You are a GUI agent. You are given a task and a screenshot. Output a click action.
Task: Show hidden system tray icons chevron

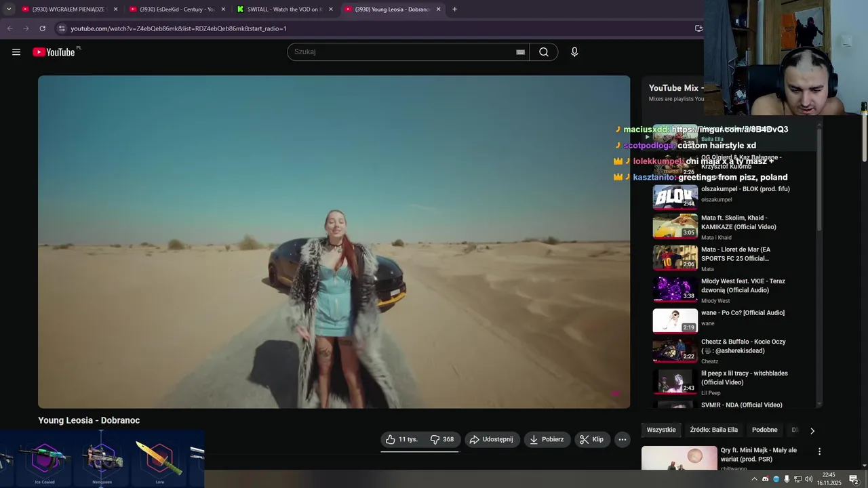(x=754, y=479)
